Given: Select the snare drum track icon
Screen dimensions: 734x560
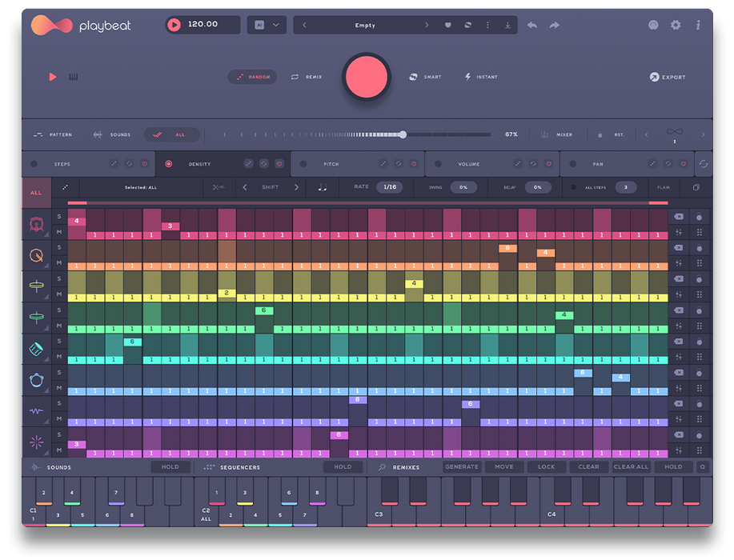Looking at the screenshot, I should (36, 256).
